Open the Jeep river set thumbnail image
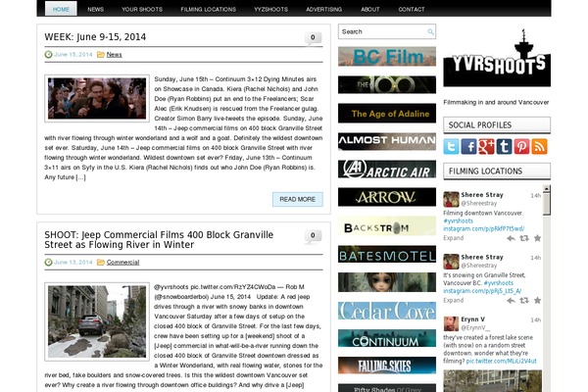 click(97, 321)
